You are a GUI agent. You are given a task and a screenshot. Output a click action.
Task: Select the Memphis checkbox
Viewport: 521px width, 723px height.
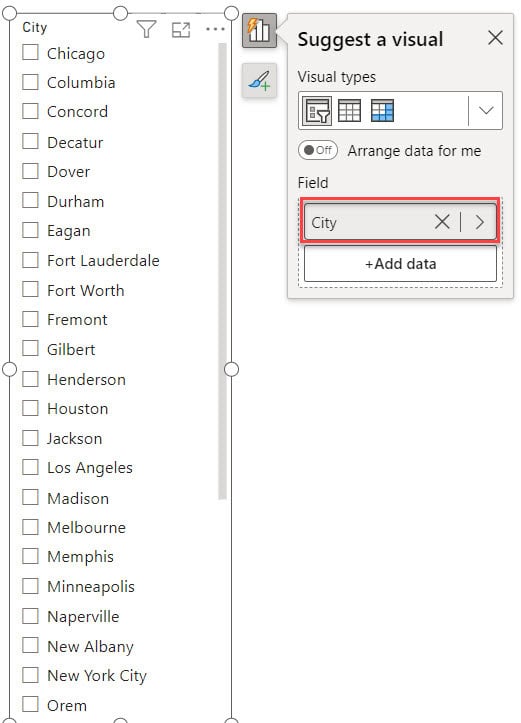click(x=30, y=556)
